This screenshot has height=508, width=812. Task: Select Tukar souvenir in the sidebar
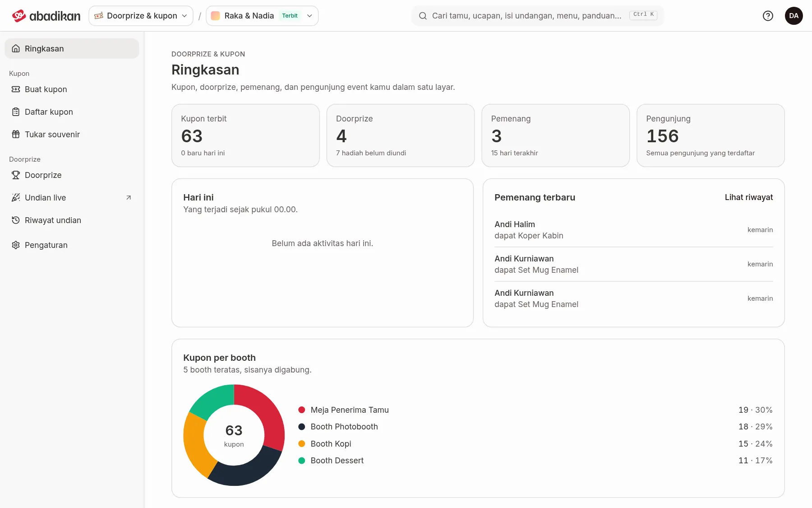coord(72,135)
